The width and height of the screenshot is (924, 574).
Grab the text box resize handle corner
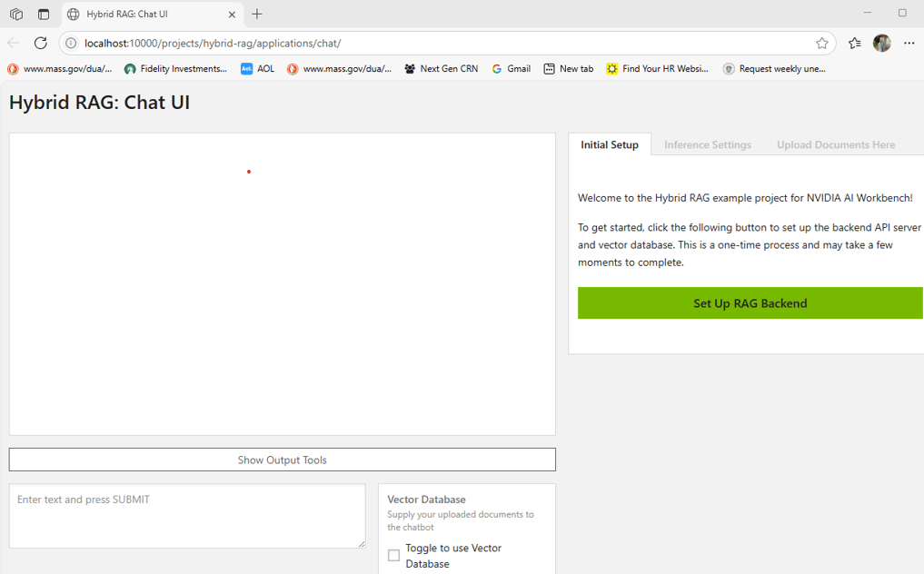click(362, 544)
